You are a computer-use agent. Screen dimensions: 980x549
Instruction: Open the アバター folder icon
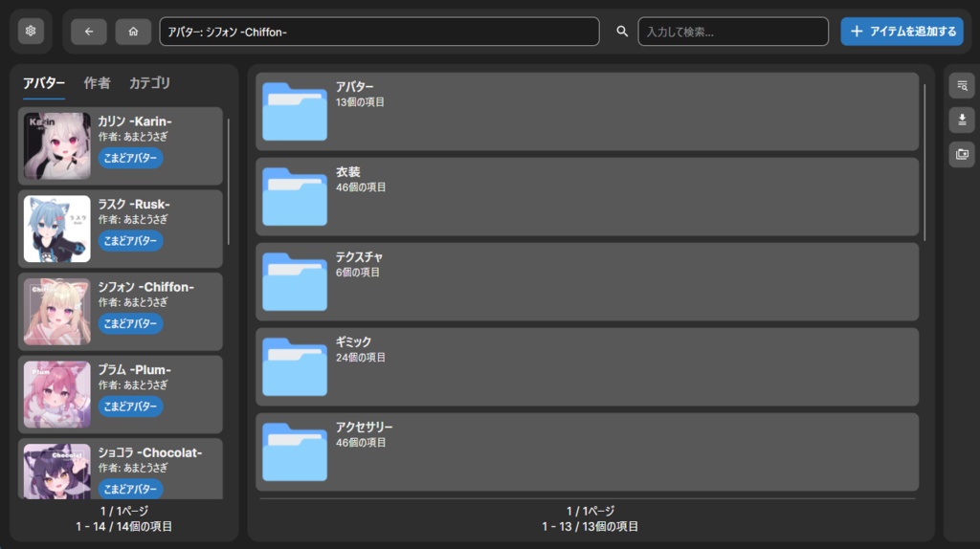(295, 111)
